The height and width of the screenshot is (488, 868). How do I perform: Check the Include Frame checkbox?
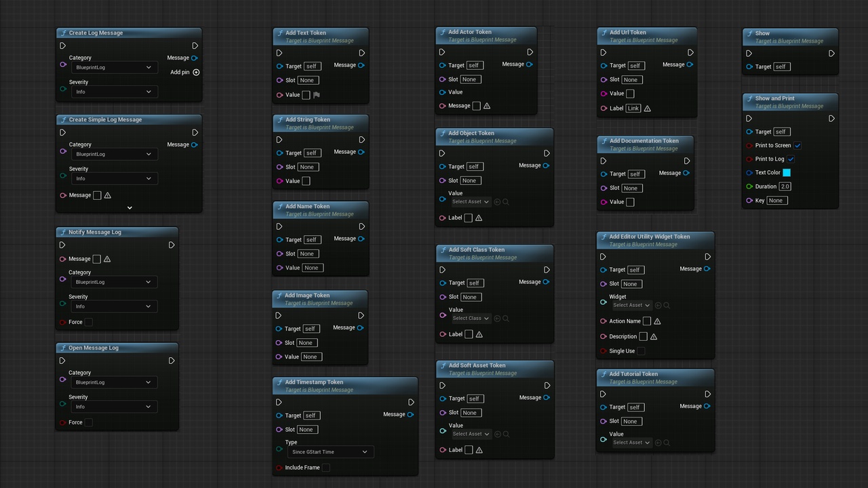point(325,468)
